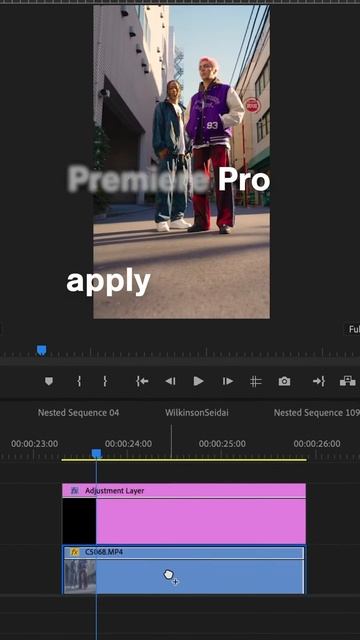Select the C5068.MP4 video clip
The height and width of the screenshot is (640, 360).
pos(184,570)
